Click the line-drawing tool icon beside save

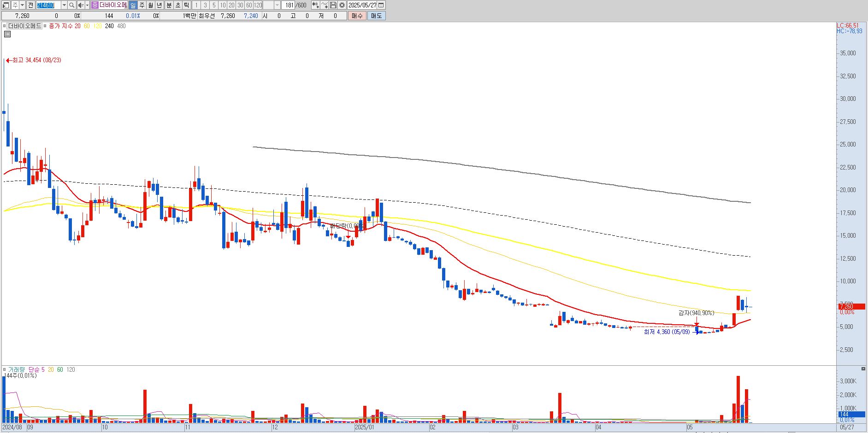[325, 5]
